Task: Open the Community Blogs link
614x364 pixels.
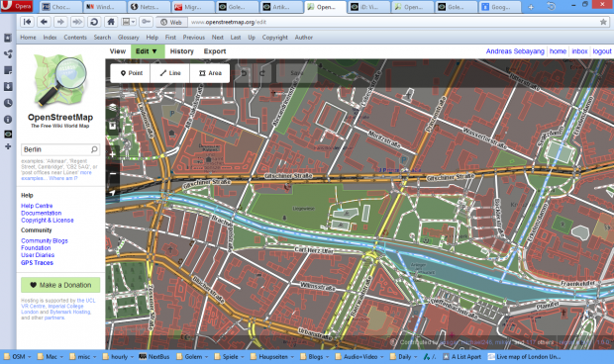Action: click(45, 240)
